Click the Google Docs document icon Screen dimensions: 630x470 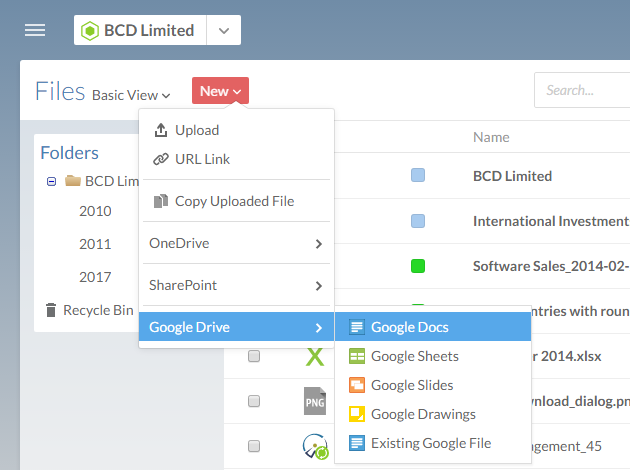point(356,327)
